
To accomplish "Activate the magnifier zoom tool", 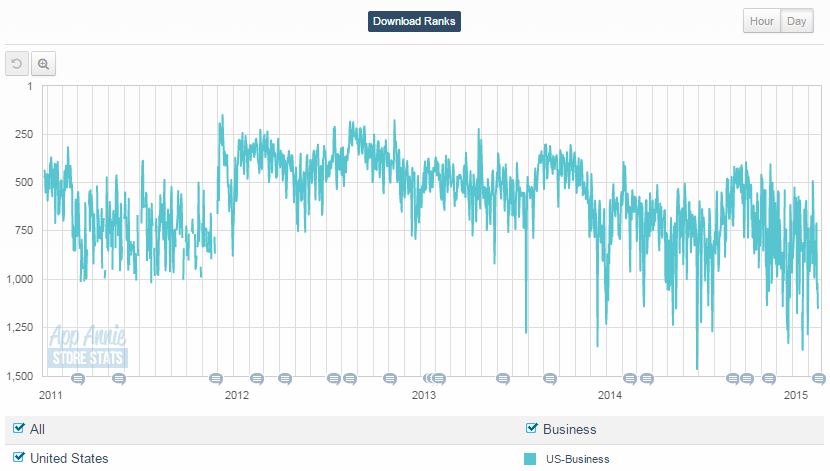I will click(43, 64).
